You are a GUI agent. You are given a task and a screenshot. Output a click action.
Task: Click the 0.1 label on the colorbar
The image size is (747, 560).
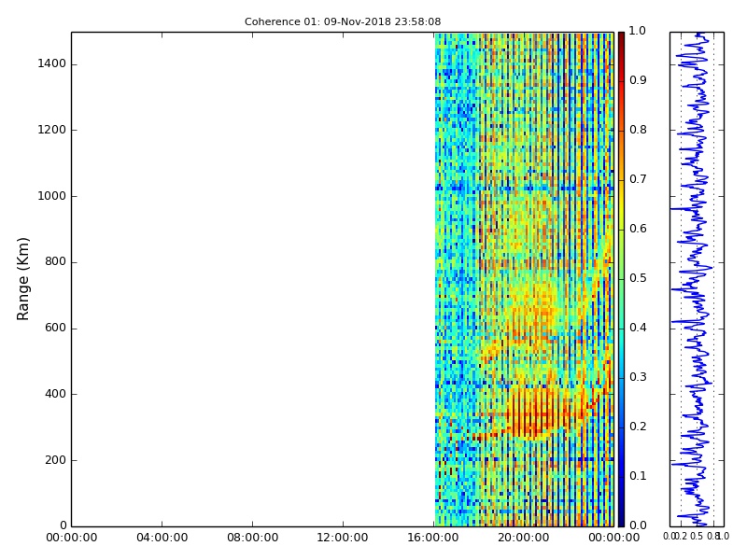638,476
